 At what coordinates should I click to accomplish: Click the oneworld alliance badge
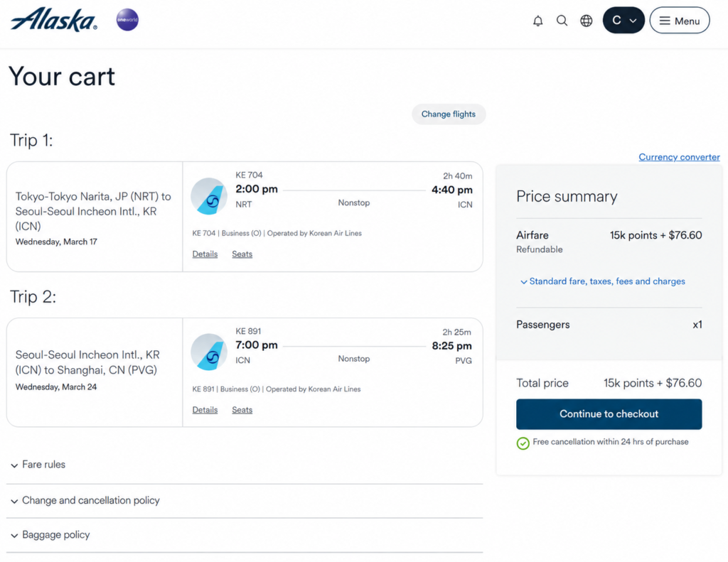tap(127, 20)
